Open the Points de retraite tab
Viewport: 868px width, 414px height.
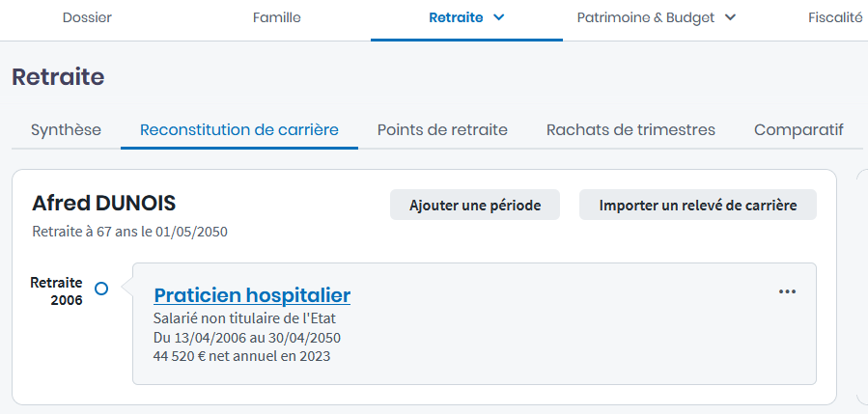(x=442, y=129)
